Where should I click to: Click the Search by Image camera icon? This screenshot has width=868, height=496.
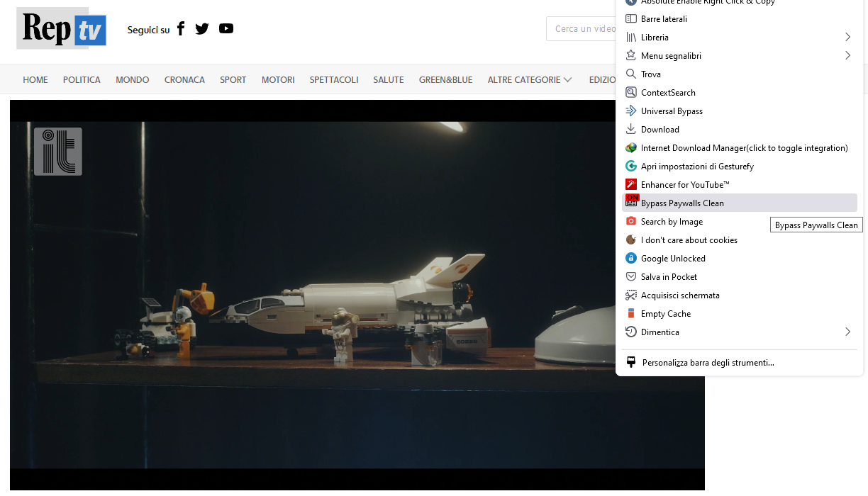(631, 222)
